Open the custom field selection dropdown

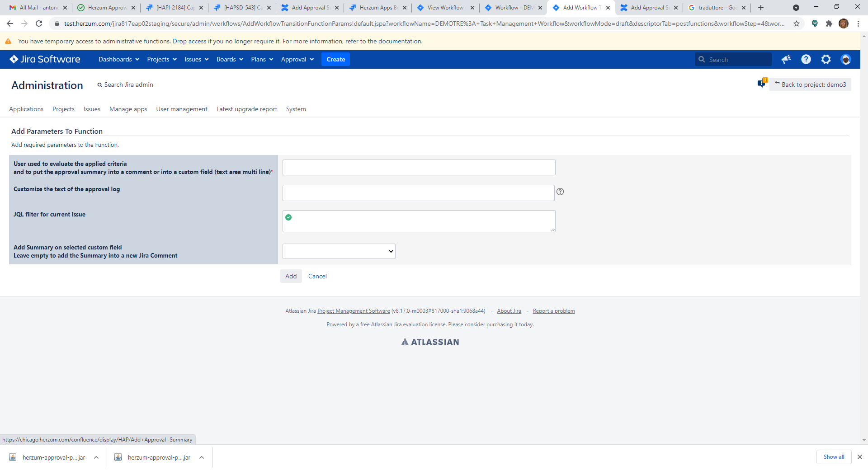point(339,251)
